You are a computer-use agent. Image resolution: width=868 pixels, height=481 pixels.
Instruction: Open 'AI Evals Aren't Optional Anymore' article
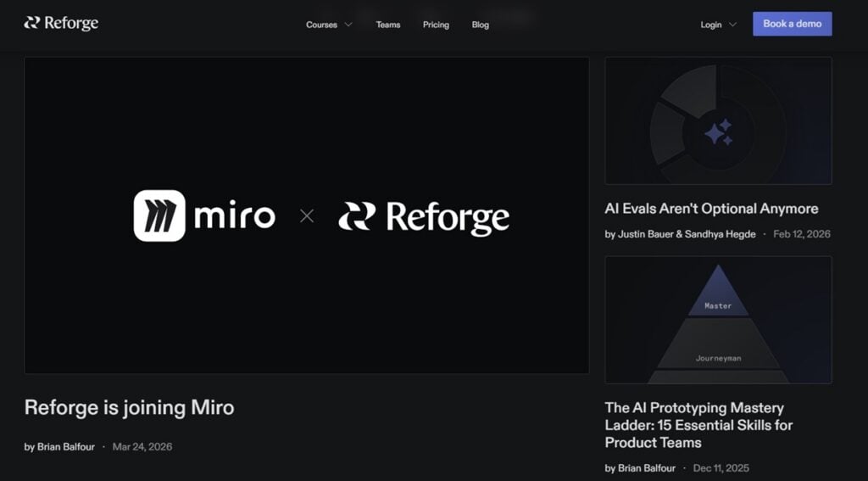tap(711, 209)
